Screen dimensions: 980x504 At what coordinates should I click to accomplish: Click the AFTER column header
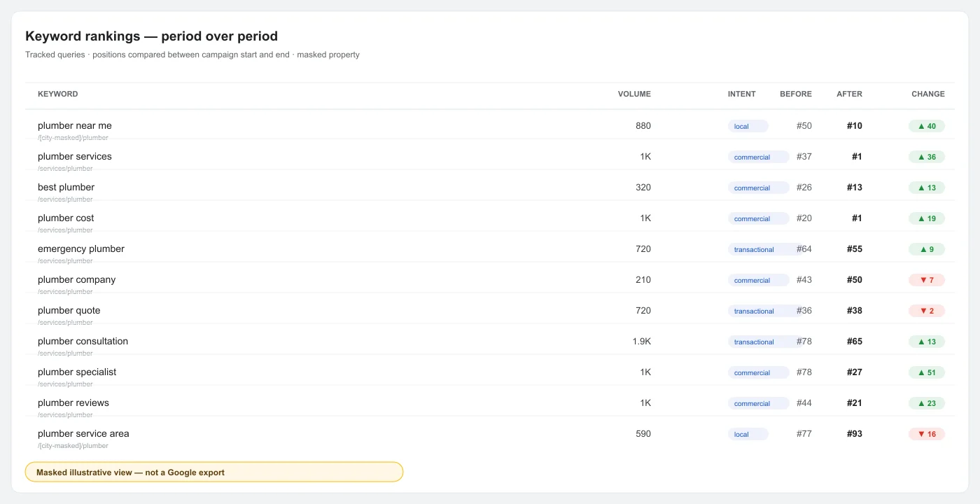coord(850,94)
